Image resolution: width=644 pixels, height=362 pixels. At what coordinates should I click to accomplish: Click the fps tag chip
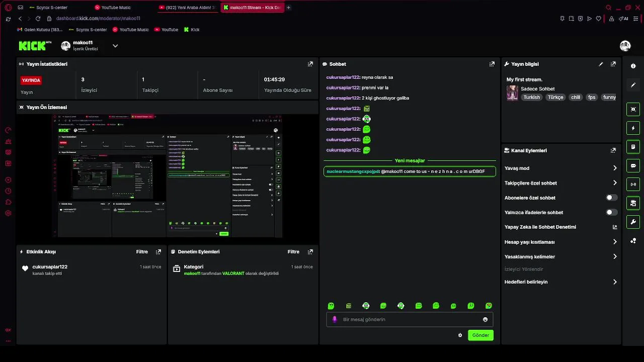592,98
